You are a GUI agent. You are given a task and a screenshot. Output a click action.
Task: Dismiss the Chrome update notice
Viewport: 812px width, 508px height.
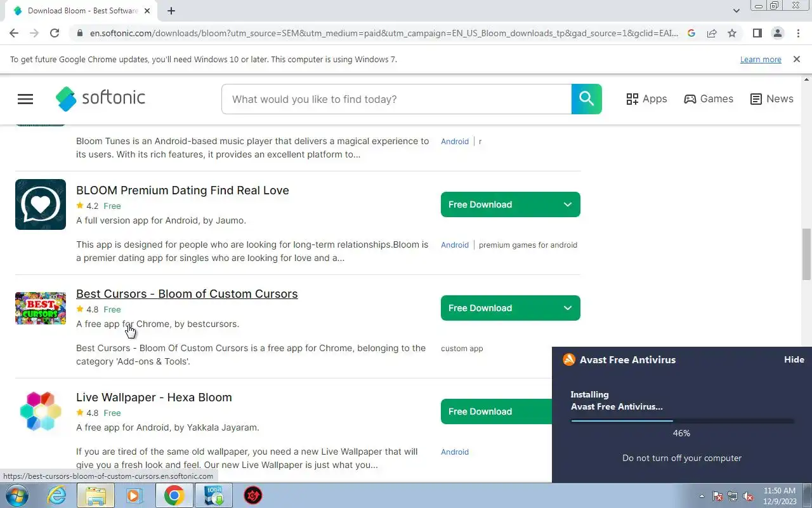coord(796,59)
